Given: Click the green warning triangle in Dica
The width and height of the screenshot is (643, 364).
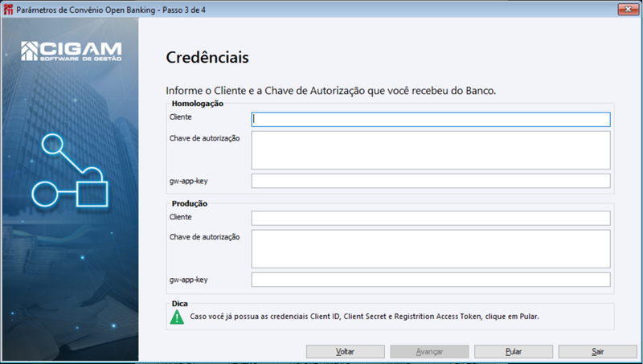Looking at the screenshot, I should click(x=177, y=317).
